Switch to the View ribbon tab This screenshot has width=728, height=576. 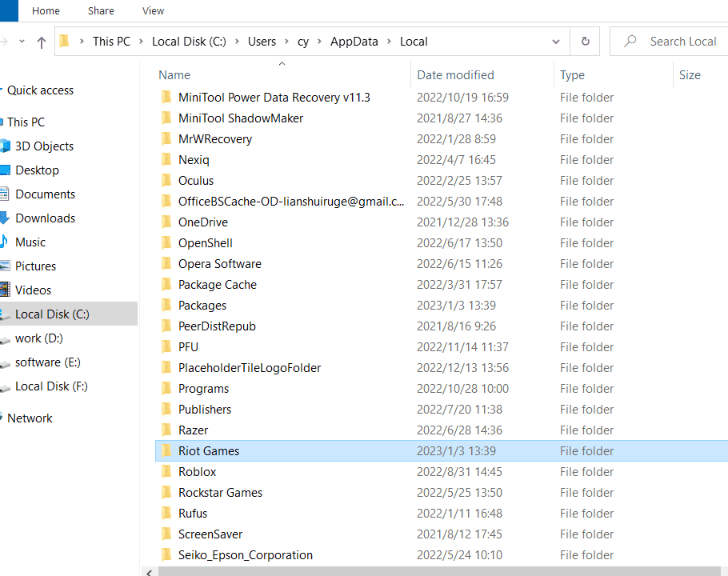click(152, 10)
